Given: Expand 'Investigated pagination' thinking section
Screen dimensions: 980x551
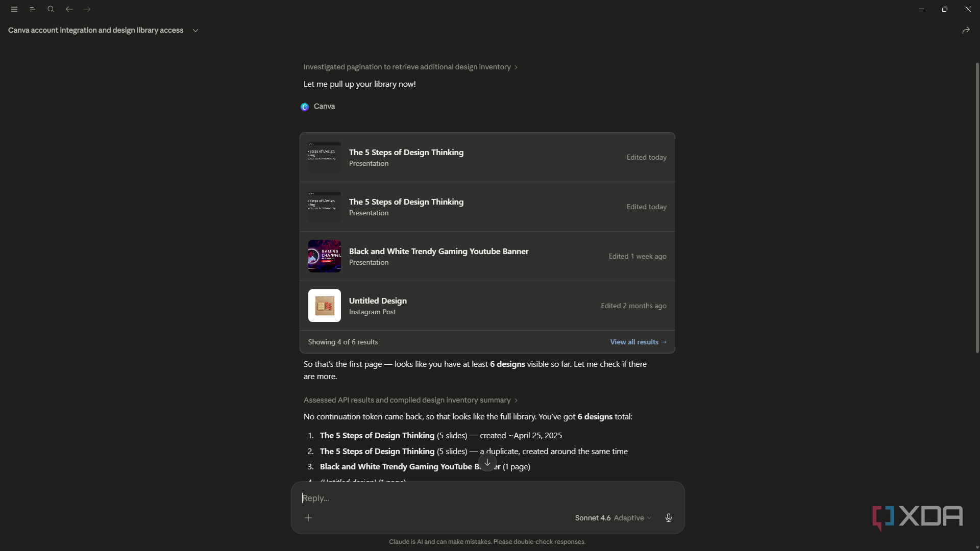Looking at the screenshot, I should point(410,67).
